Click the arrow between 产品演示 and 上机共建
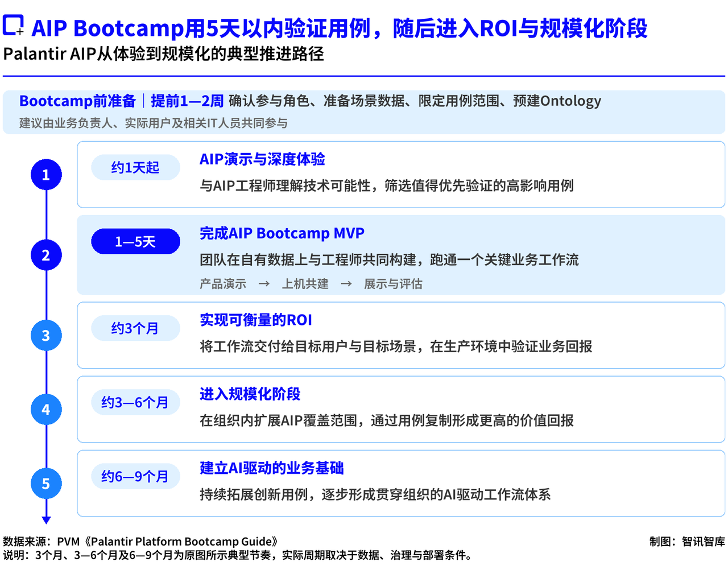Image resolution: width=728 pixels, height=578 pixels. 264,284
